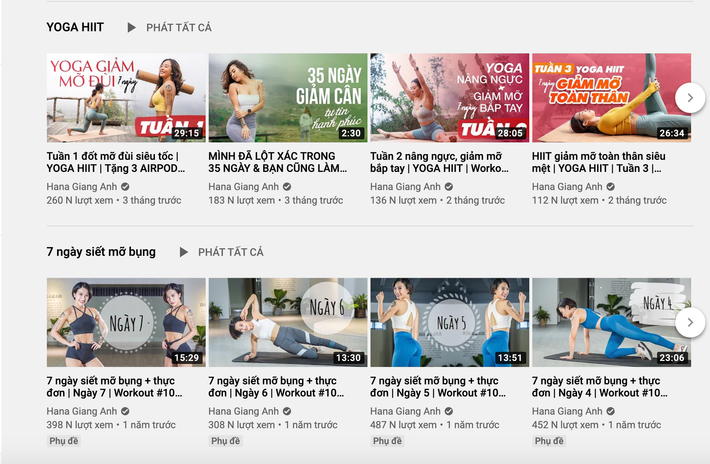Click text 487 N lượt xem • 1 năm trước
The image size is (710, 464).
(x=435, y=425)
